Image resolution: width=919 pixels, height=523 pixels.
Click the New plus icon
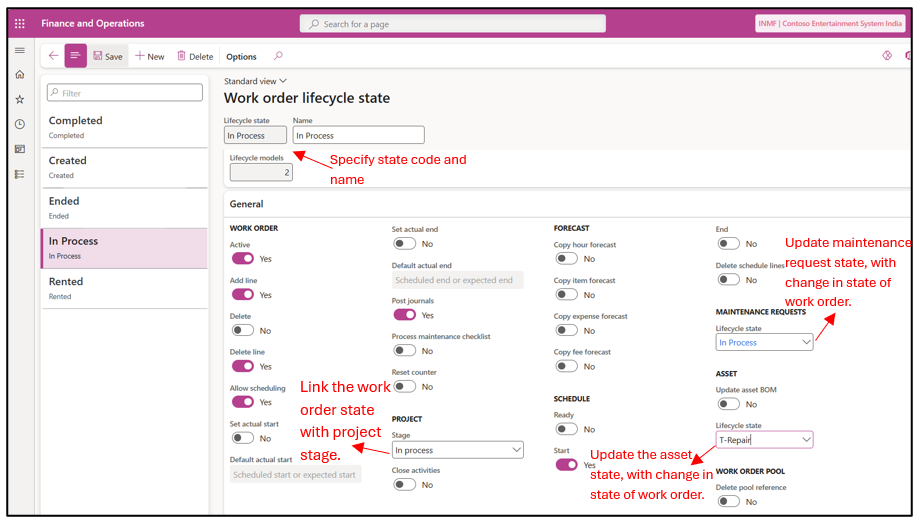coord(139,56)
